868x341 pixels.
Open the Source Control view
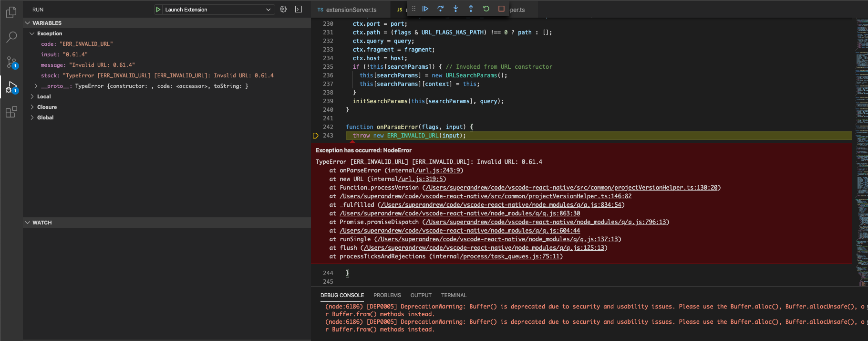tap(11, 62)
